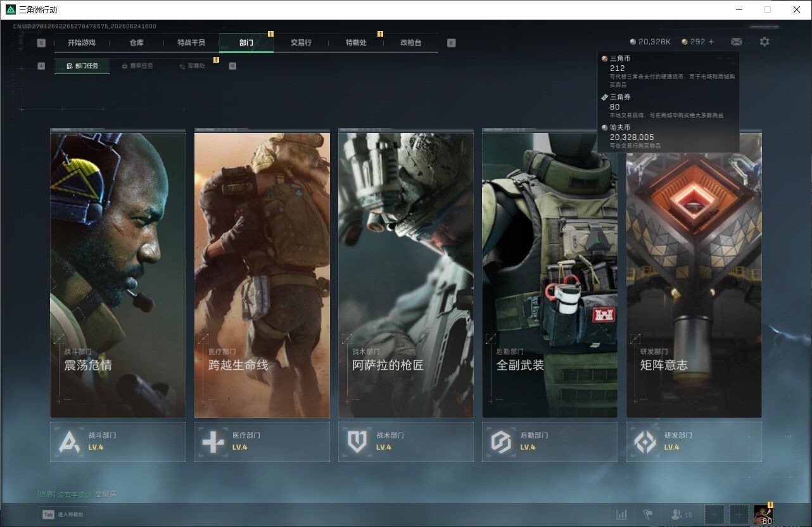Open the 战术部门 LV.4 panel

click(406, 441)
